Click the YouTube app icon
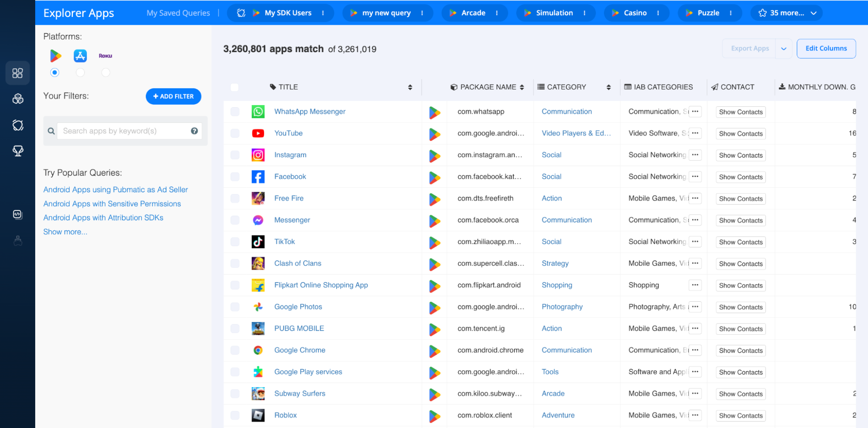The image size is (868, 428). (x=258, y=133)
